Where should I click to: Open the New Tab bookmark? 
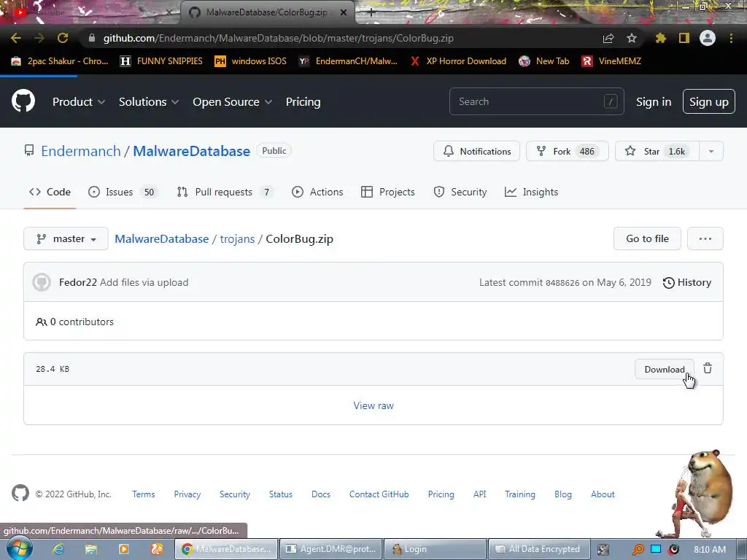pos(544,61)
